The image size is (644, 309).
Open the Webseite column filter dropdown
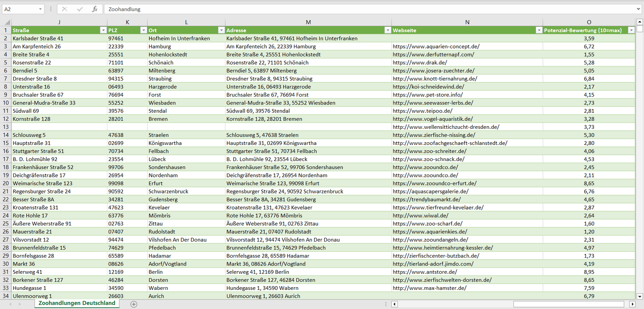point(538,30)
